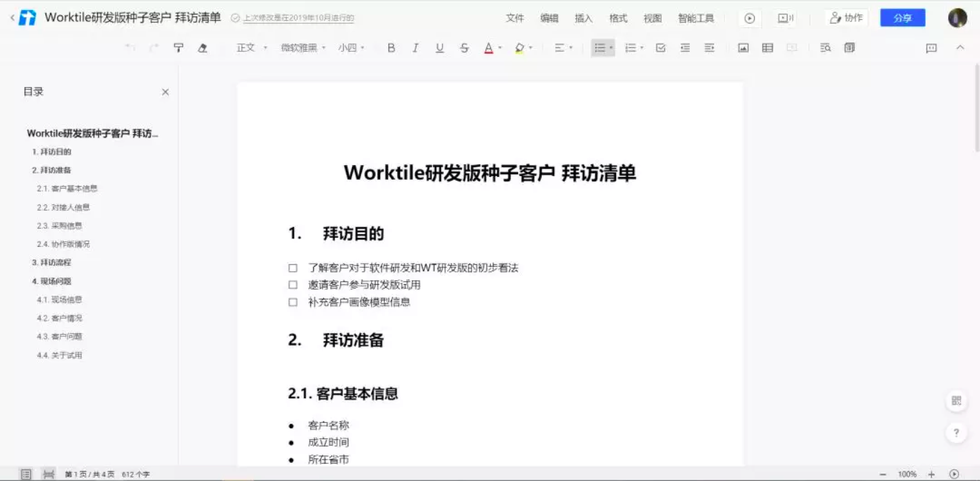Viewport: 980px width, 481px height.
Task: Click the zoom in plus button
Action: click(931, 474)
